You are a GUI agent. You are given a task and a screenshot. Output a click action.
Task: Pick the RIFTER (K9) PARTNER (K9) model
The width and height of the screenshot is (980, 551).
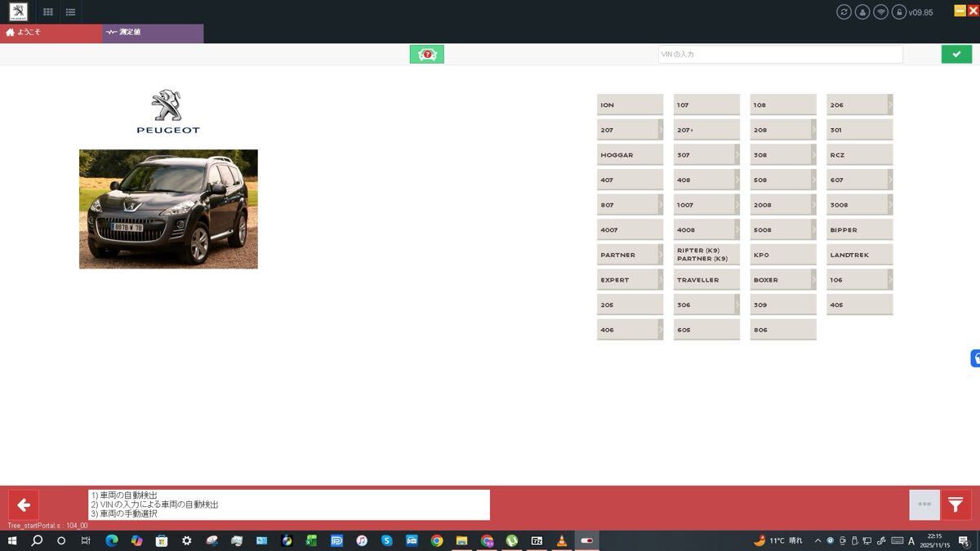click(706, 255)
